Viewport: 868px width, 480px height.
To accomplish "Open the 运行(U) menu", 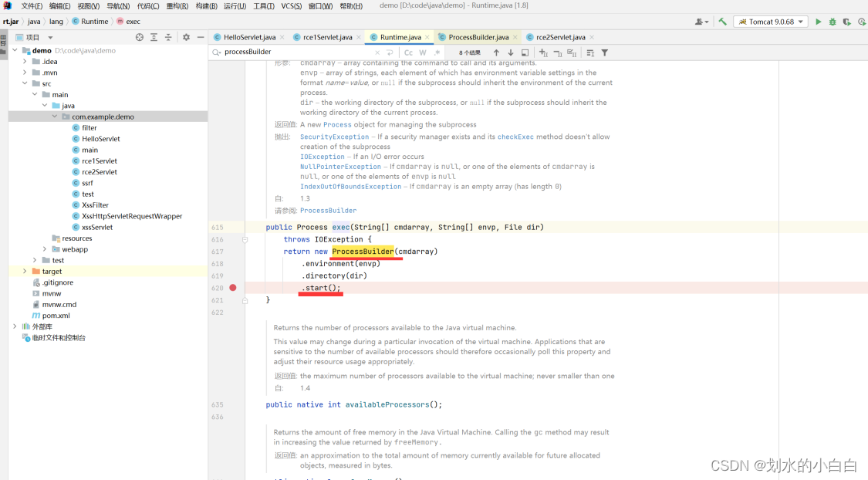I will 235,6.
